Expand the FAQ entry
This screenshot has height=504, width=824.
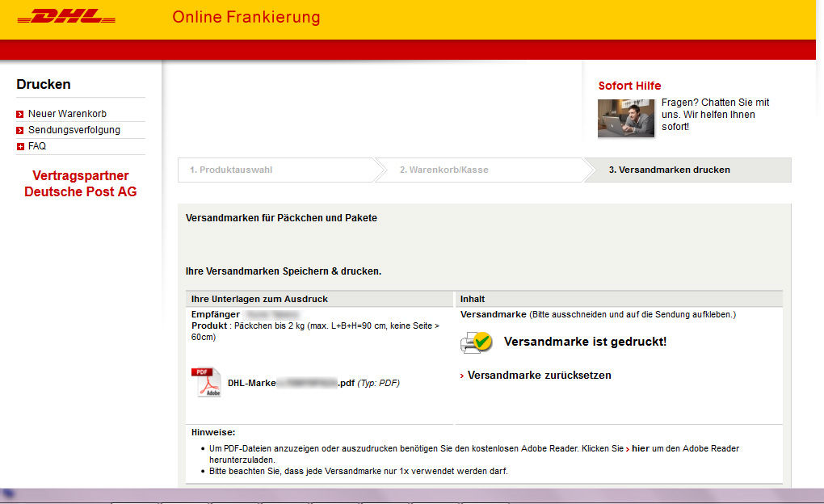click(37, 146)
